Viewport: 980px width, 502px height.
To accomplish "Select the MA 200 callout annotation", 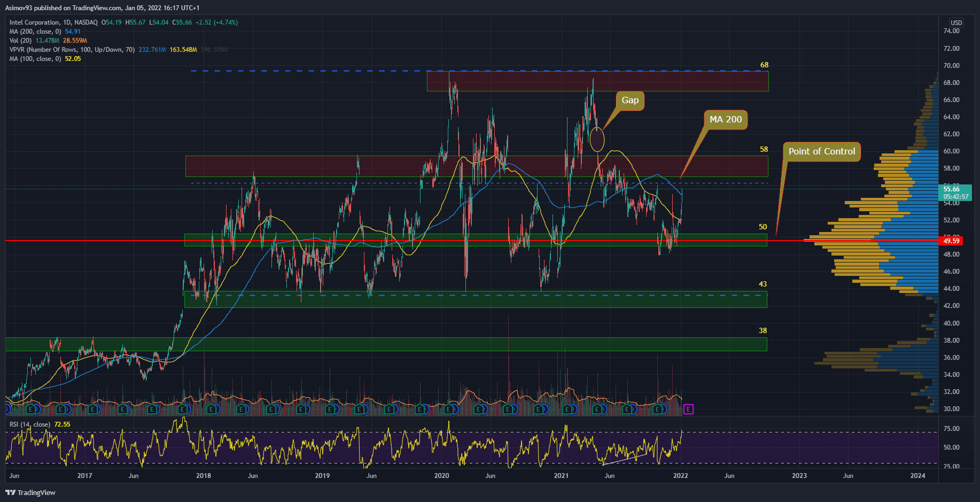I will tap(725, 120).
